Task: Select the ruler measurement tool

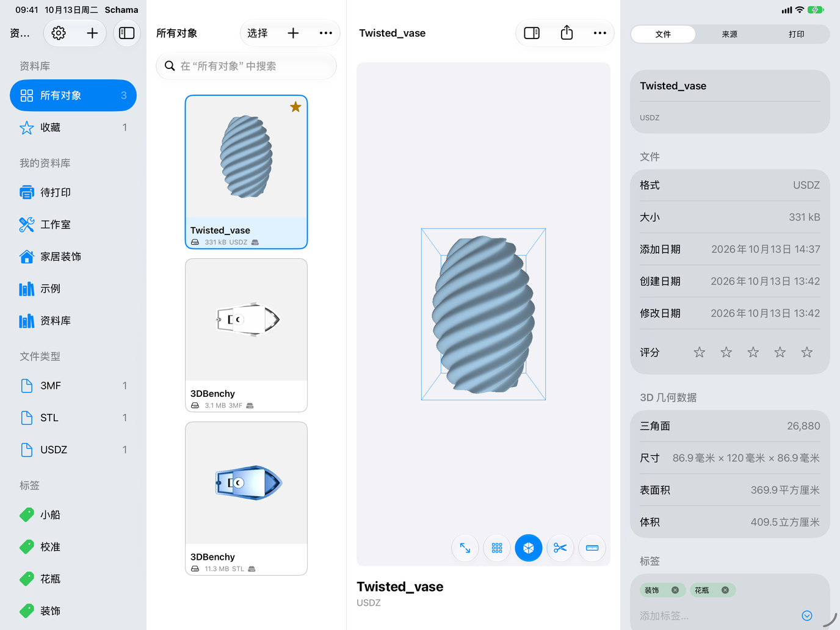Action: click(x=592, y=548)
